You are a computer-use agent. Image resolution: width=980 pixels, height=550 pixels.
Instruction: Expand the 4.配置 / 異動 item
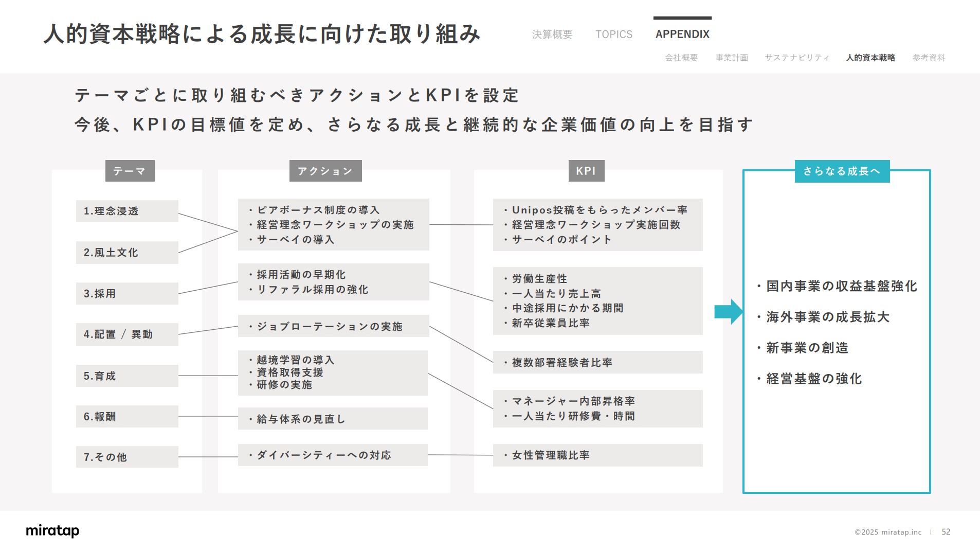pyautogui.click(x=126, y=334)
